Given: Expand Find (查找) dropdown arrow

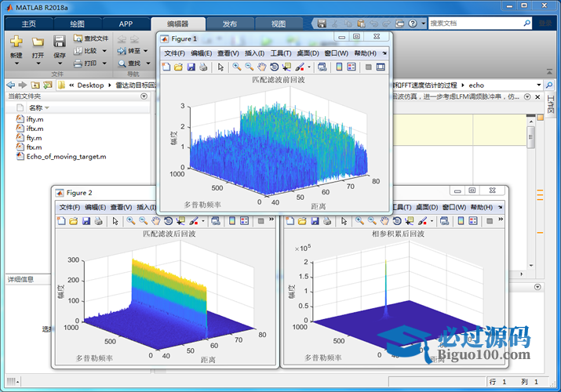Looking at the screenshot, I should tap(148, 64).
